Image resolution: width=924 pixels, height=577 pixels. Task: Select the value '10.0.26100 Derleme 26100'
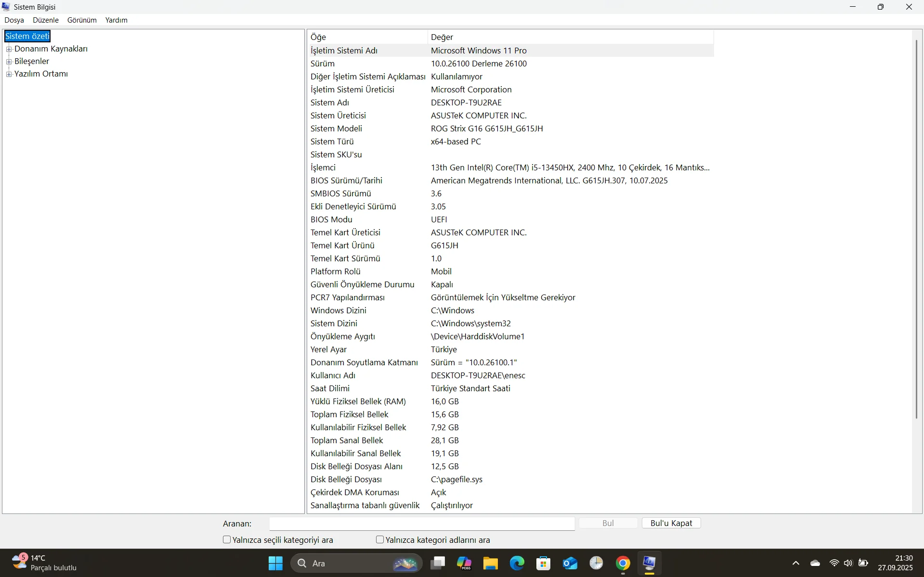(479, 64)
